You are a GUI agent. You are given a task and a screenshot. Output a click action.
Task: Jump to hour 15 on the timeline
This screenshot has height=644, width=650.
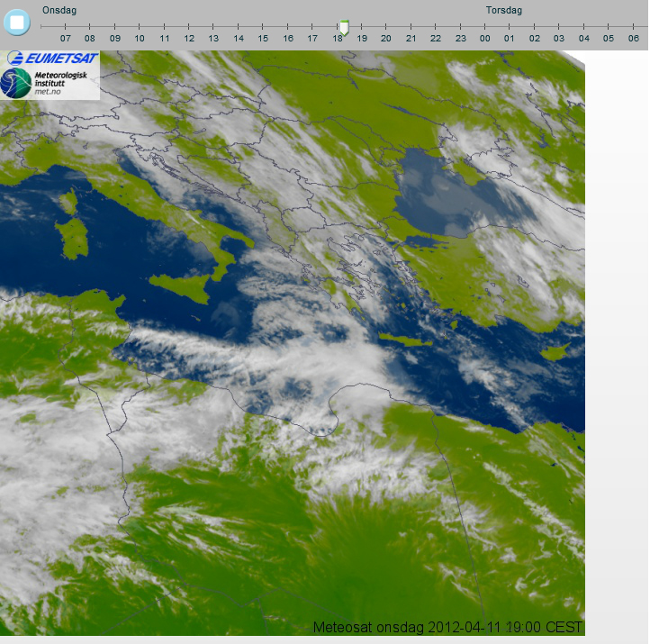point(263,38)
